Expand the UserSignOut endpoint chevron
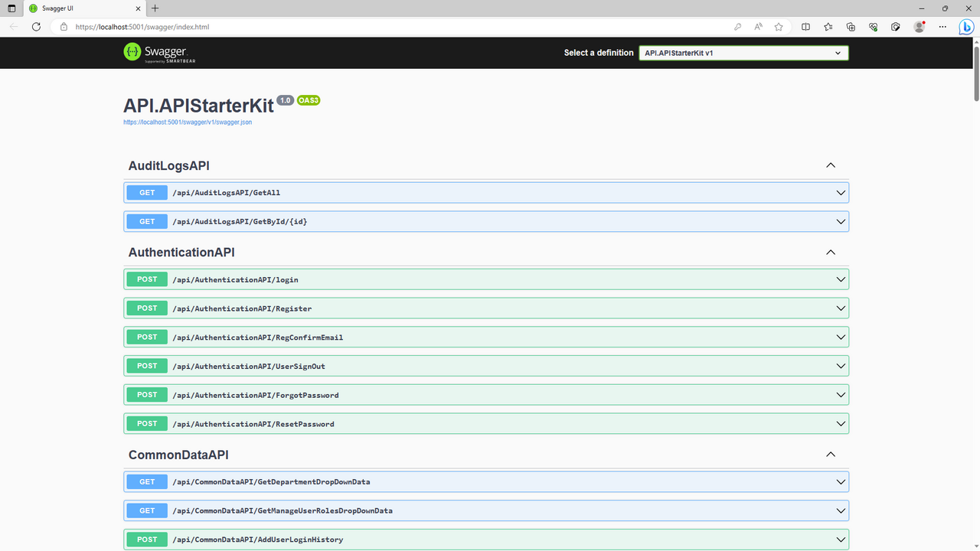Viewport: 980px width, 551px height. coord(841,367)
